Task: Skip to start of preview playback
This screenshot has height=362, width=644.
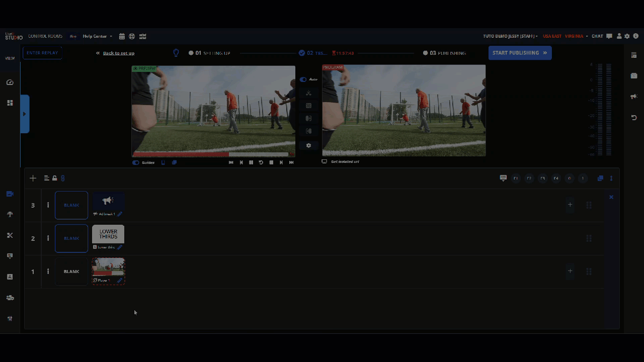Action: tap(231, 162)
